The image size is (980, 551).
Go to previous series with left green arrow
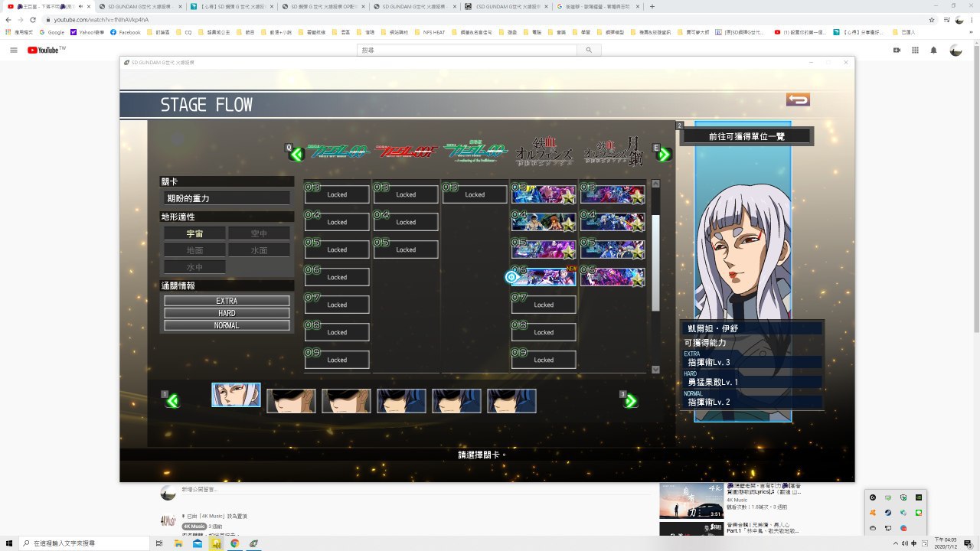click(x=296, y=154)
